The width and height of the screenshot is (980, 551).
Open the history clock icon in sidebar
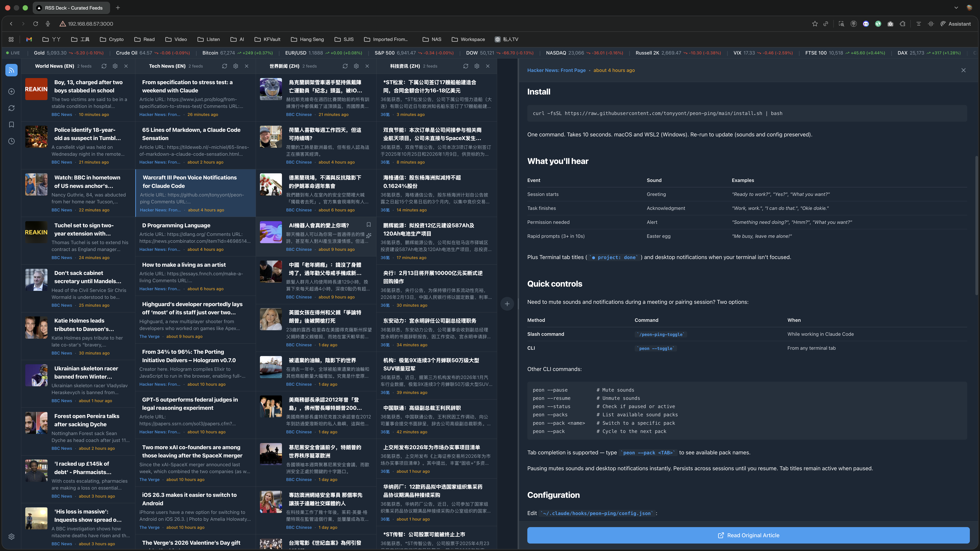(11, 141)
